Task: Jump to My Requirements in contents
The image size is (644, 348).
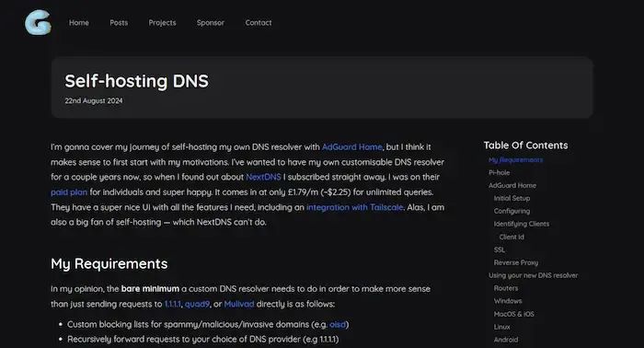Action: tap(515, 160)
